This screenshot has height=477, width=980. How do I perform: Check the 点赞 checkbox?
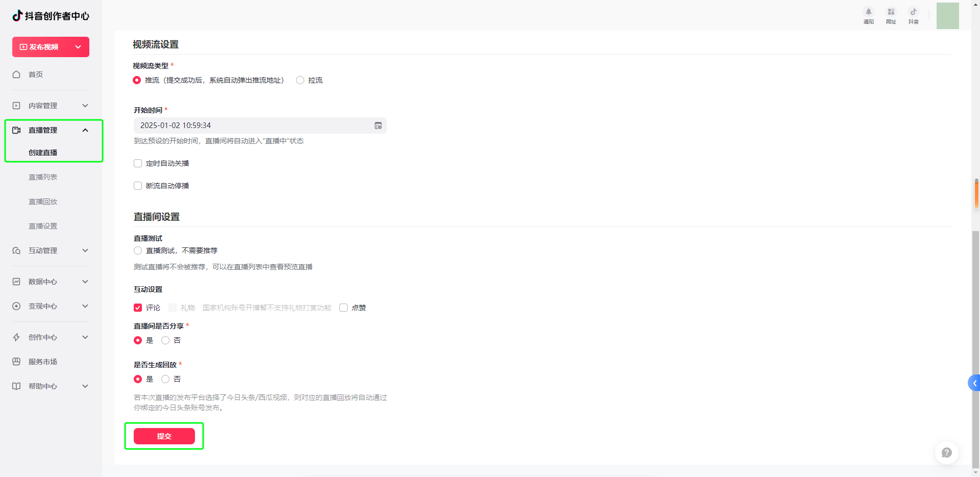344,308
